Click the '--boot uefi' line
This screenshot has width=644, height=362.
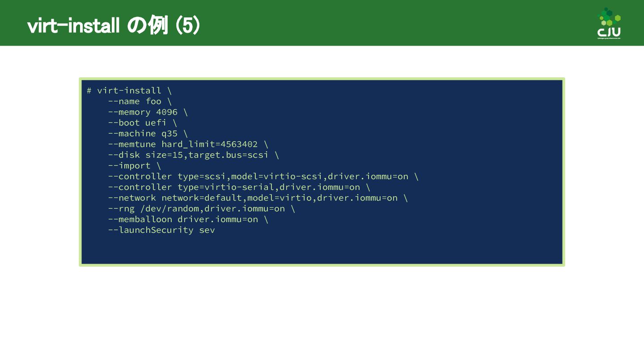point(142,123)
